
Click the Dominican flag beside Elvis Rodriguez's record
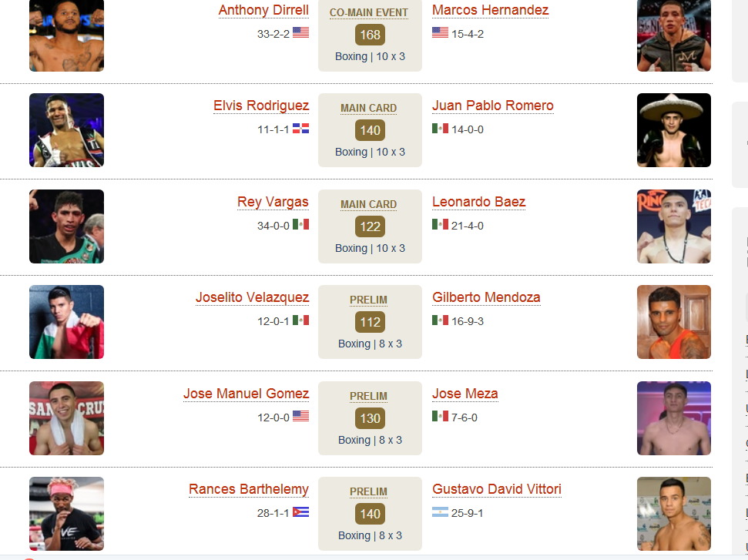pyautogui.click(x=300, y=129)
